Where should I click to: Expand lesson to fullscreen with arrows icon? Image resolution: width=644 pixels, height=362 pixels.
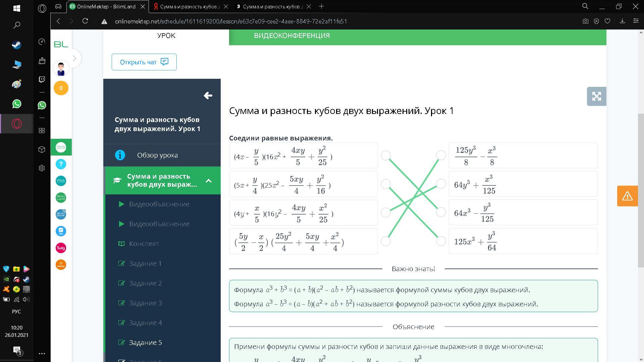pos(596,97)
